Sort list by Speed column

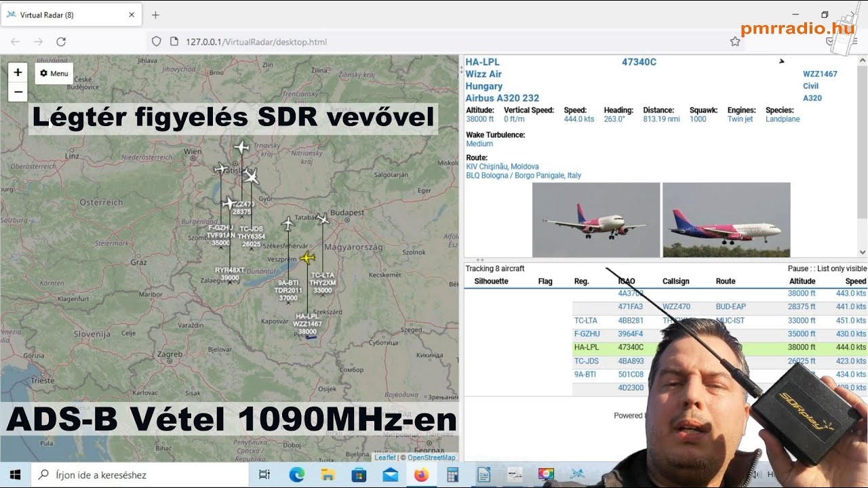click(856, 281)
